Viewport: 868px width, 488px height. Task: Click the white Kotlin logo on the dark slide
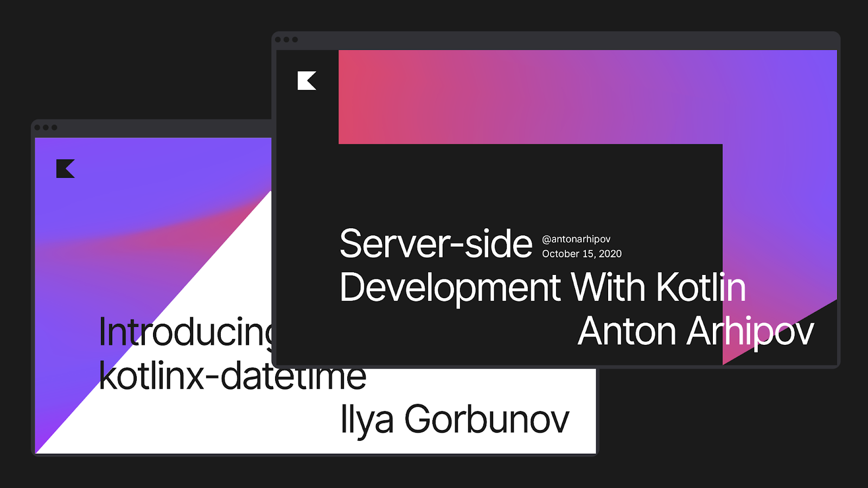coord(307,81)
